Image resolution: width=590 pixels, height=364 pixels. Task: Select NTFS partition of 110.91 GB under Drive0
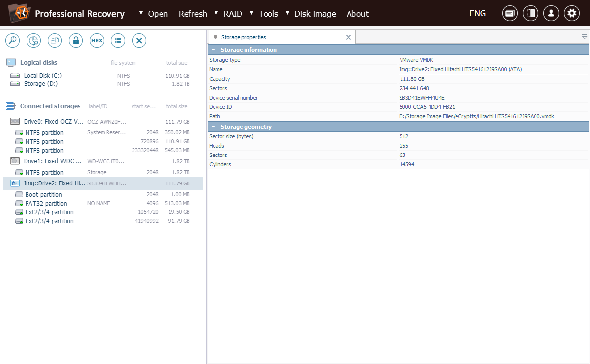point(103,142)
